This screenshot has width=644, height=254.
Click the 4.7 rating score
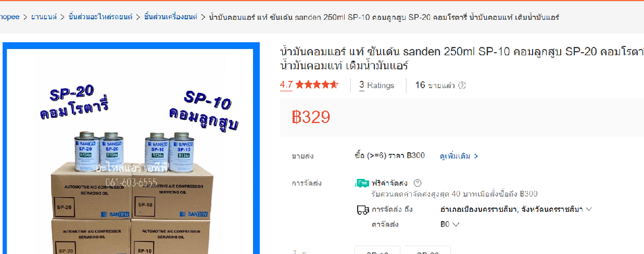pyautogui.click(x=286, y=84)
